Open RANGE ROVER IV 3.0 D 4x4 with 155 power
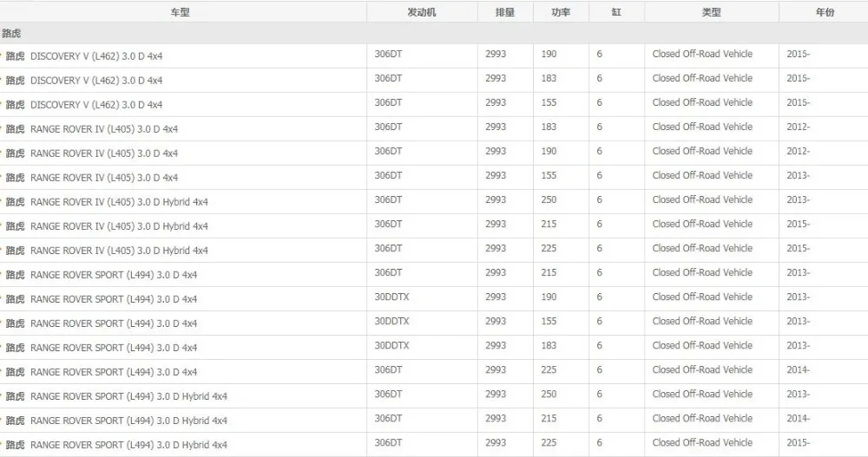Viewport: 868px width, 457px height. 104,178
